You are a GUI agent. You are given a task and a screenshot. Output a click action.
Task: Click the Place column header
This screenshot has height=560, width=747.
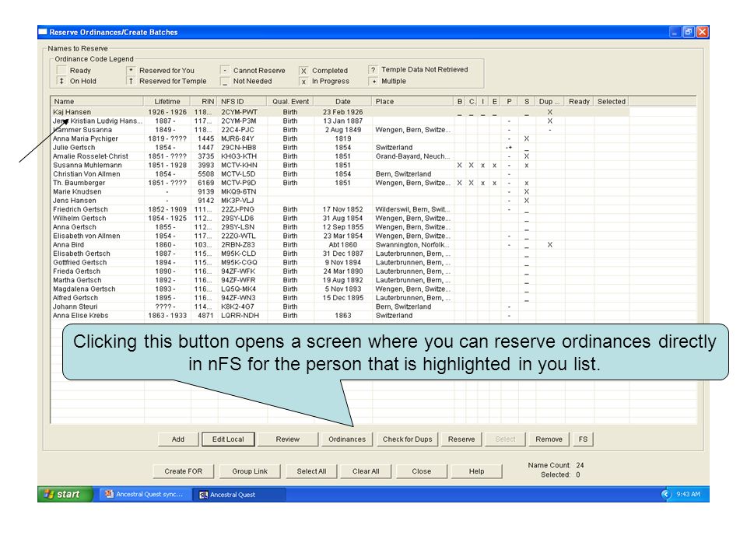pos(412,101)
